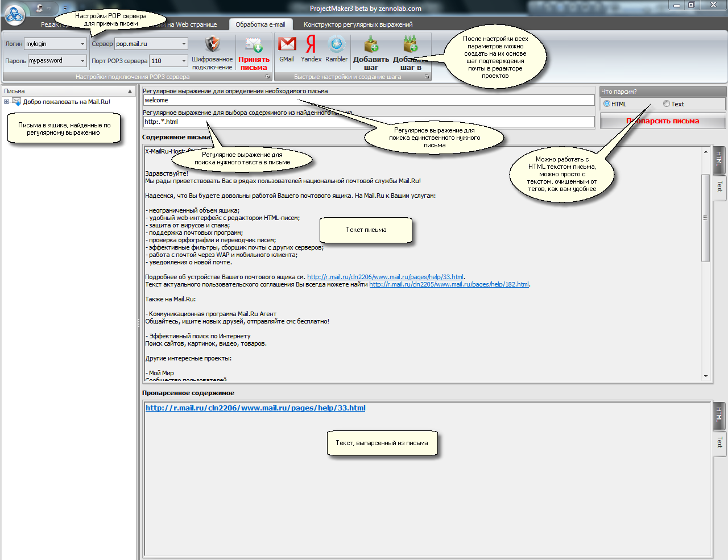The image size is (728, 560).
Task: Open the ProjectMaker application logo button
Action: [14, 14]
